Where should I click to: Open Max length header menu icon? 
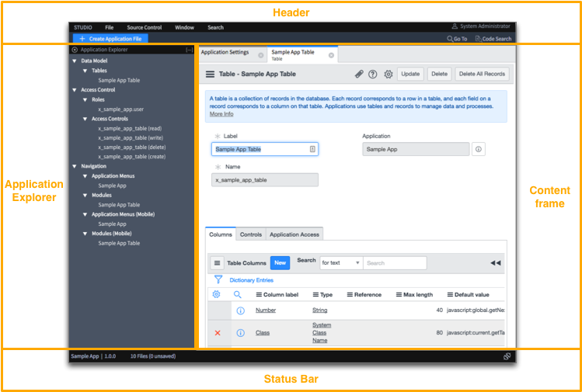[x=399, y=295]
